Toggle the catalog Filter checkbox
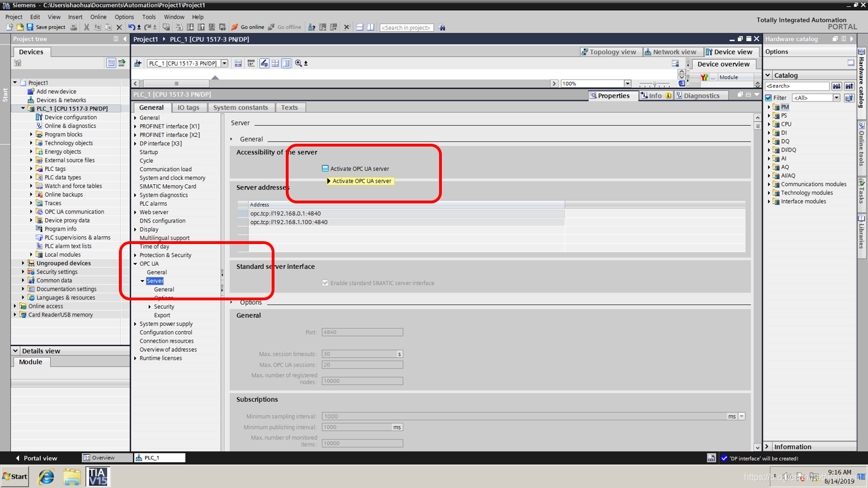Viewport: 868px width, 488px height. [769, 97]
